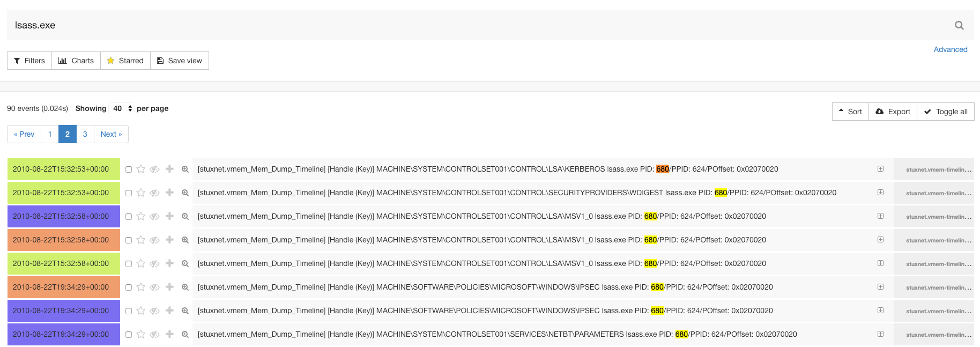The image size is (980, 347).
Task: Open the Filters panel
Action: (29, 61)
